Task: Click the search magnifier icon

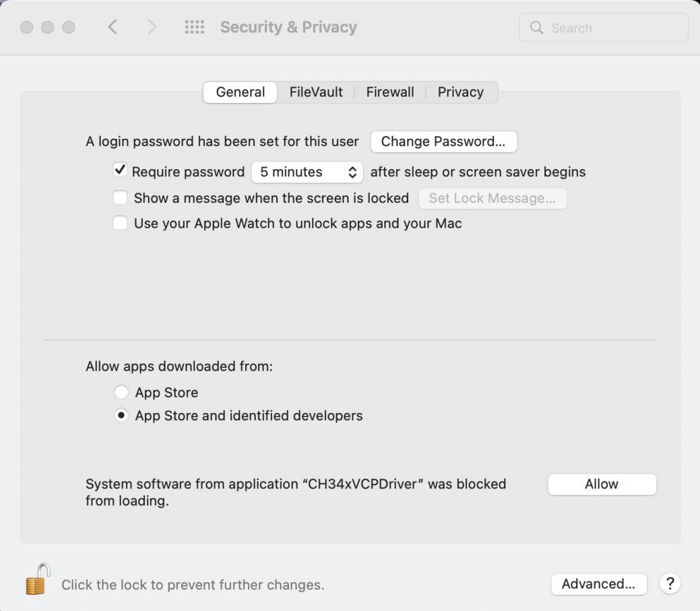Action: (537, 28)
